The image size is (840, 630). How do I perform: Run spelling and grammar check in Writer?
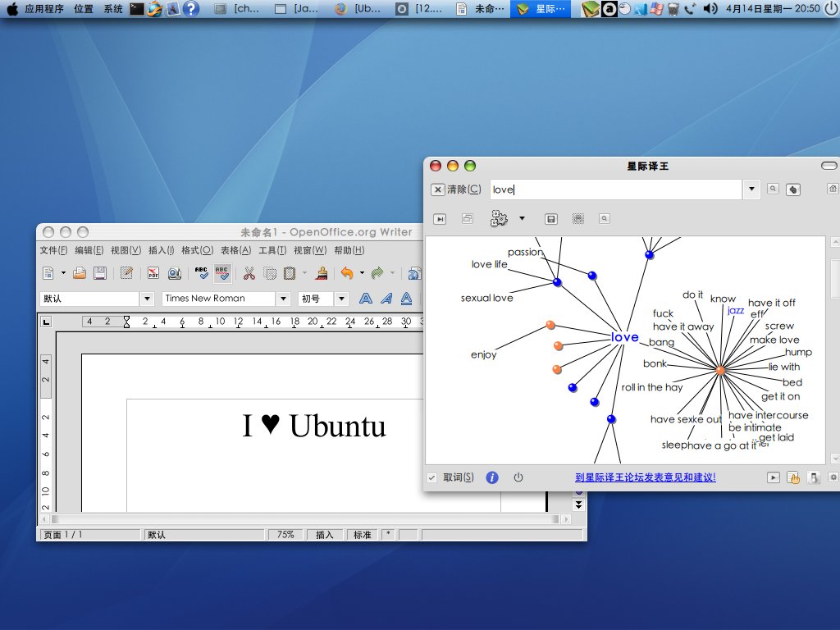click(x=202, y=273)
